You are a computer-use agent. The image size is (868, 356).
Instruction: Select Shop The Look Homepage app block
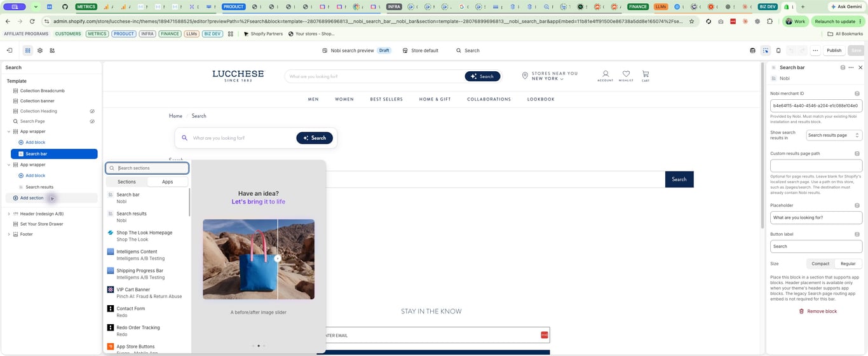click(x=147, y=236)
